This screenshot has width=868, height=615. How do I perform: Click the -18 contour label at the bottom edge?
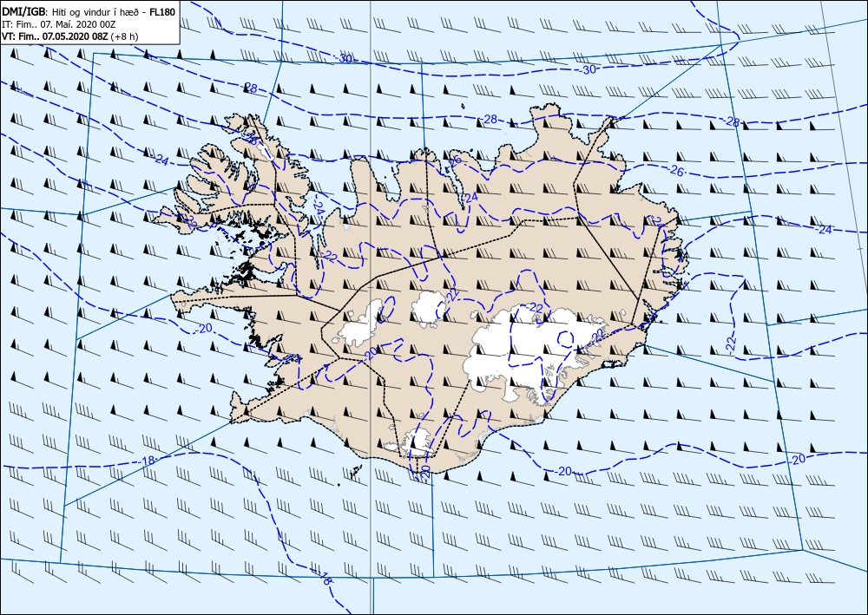click(x=325, y=579)
